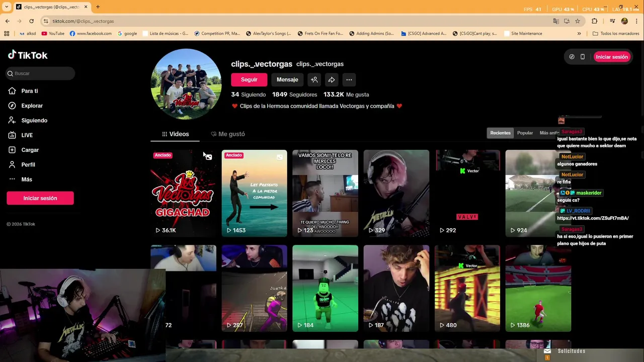This screenshot has width=644, height=362.
Task: Open the Site Maintenance bookmark
Action: [522, 34]
